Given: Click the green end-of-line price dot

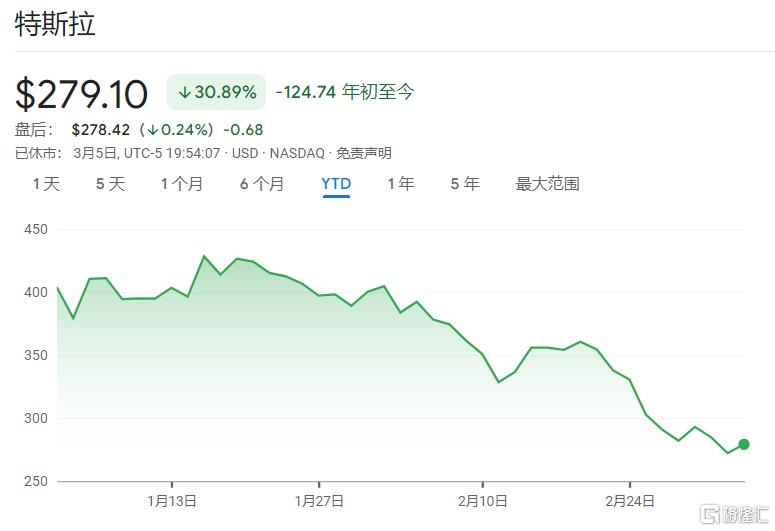Looking at the screenshot, I should tap(744, 445).
